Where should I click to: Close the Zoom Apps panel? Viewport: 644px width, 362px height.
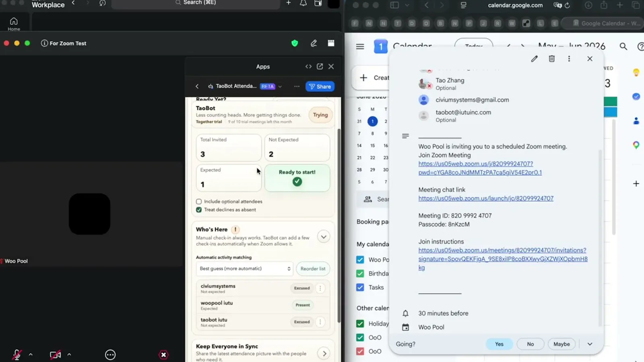click(331, 66)
